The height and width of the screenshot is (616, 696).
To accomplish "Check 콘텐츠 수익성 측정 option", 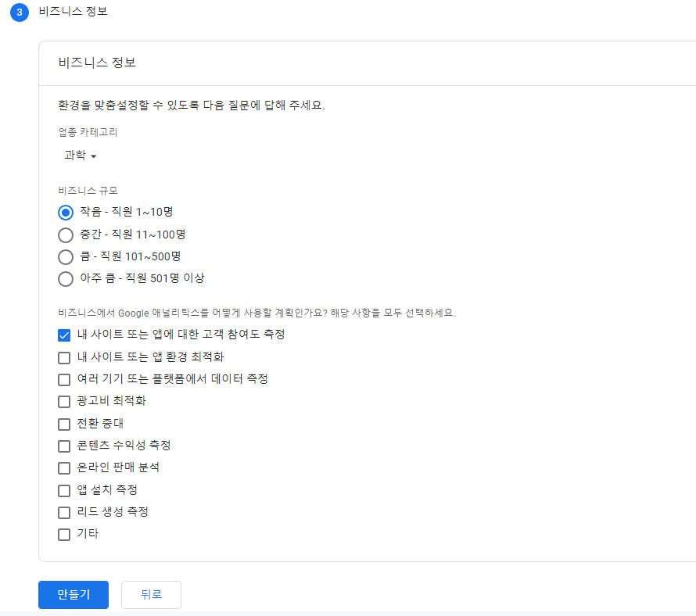I will point(64,446).
